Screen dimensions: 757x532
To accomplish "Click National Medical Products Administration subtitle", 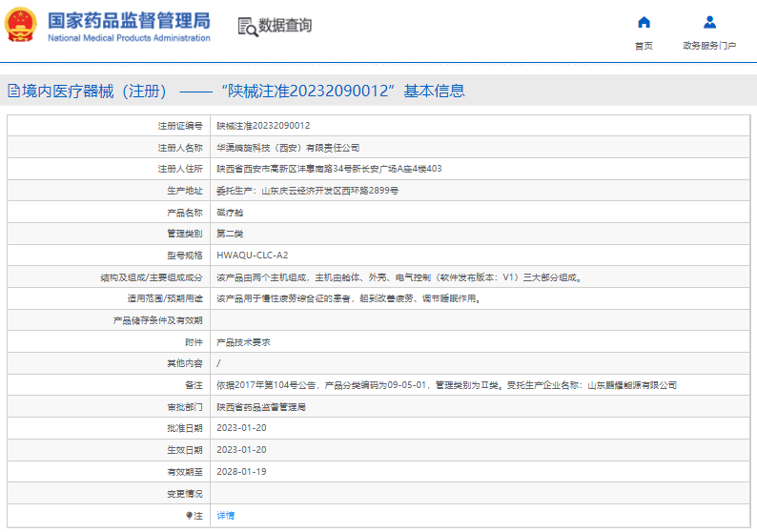I will coord(129,38).
